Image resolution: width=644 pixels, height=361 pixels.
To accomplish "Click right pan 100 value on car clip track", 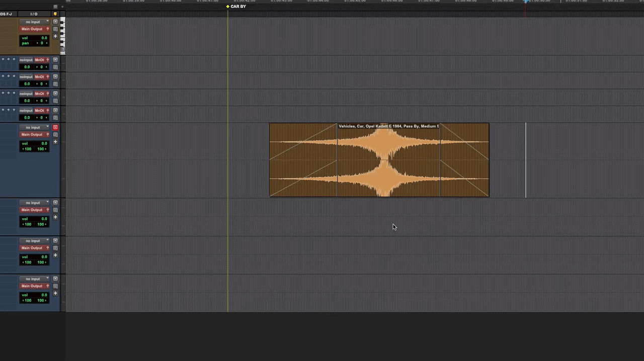I will (41, 149).
